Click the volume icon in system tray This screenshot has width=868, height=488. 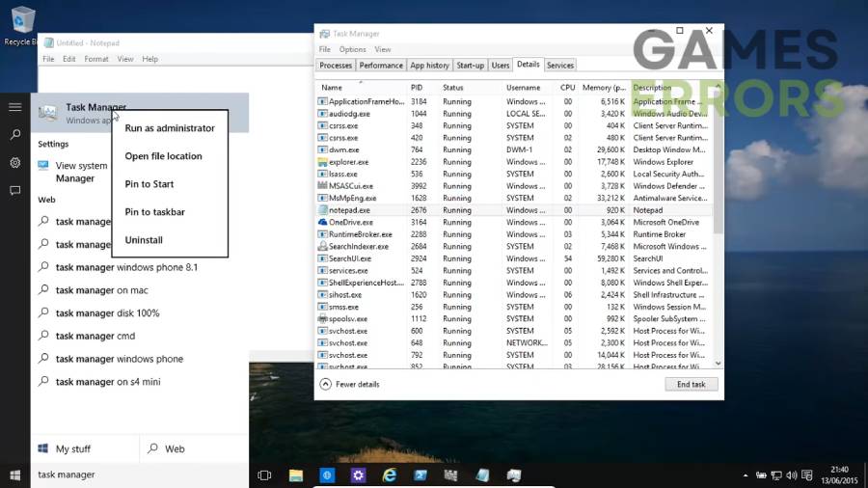coord(790,475)
